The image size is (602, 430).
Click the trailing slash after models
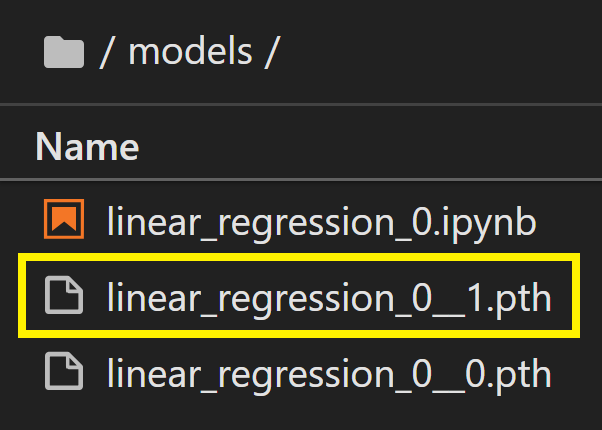[x=270, y=53]
